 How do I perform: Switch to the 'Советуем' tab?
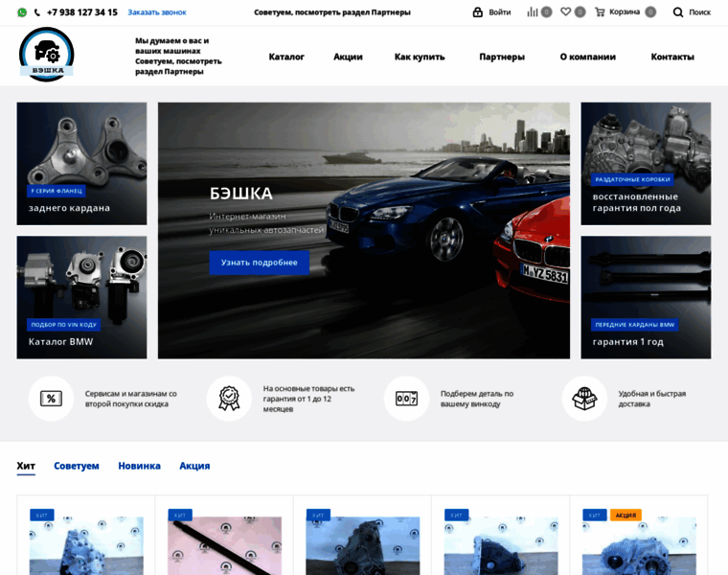(77, 466)
